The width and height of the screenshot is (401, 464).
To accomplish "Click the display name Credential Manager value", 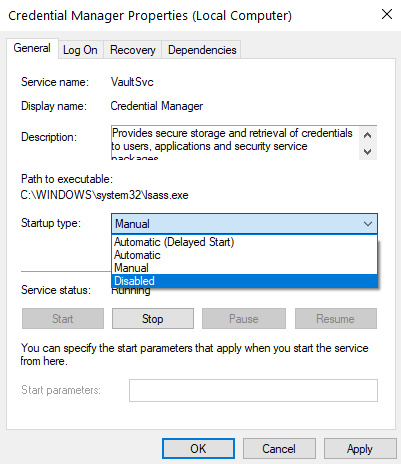I will (157, 106).
